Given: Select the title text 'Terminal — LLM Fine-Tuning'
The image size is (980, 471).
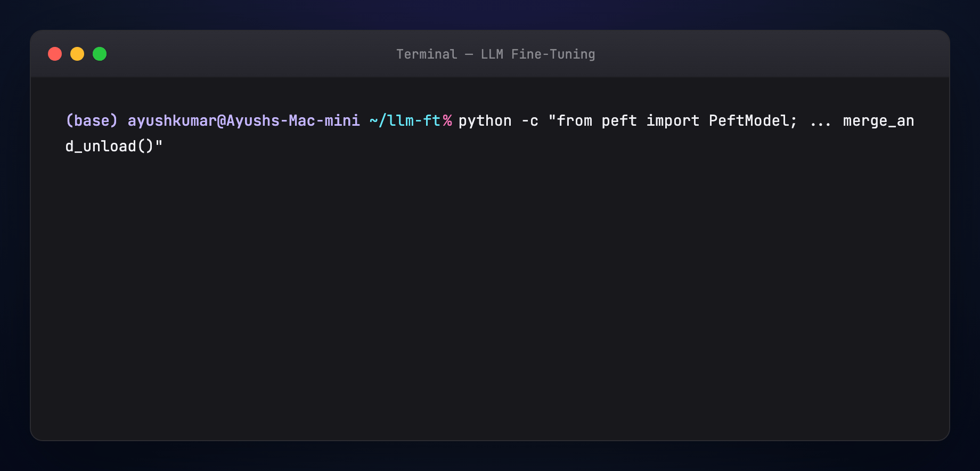Looking at the screenshot, I should coord(495,54).
